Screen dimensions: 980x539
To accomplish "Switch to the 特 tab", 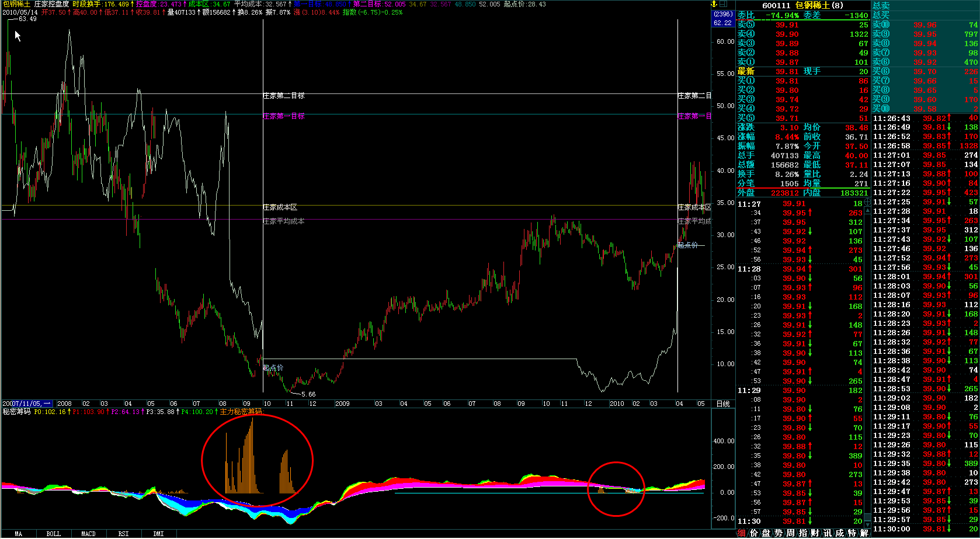I will click(x=852, y=533).
